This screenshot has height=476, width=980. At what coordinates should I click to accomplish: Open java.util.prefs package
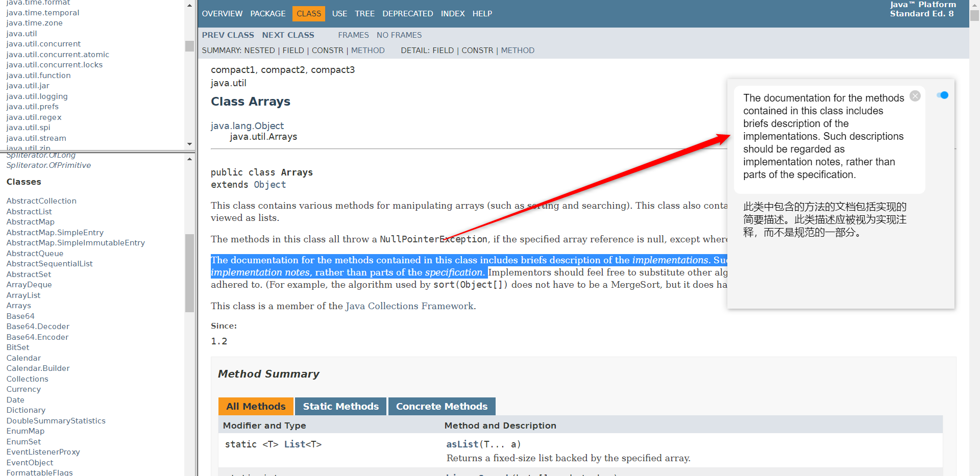[32, 107]
